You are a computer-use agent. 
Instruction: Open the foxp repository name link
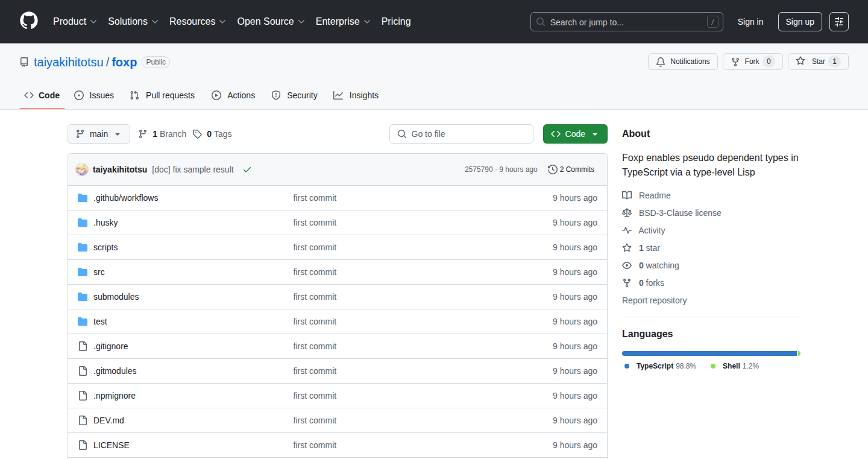click(125, 62)
